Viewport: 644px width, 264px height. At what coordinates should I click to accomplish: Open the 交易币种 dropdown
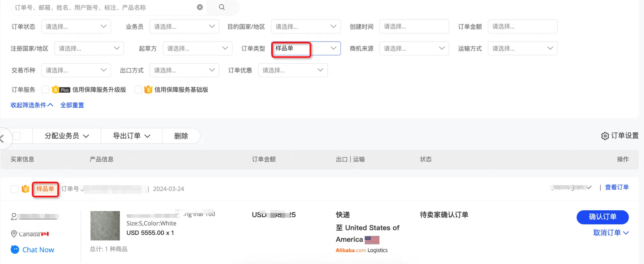pos(76,70)
